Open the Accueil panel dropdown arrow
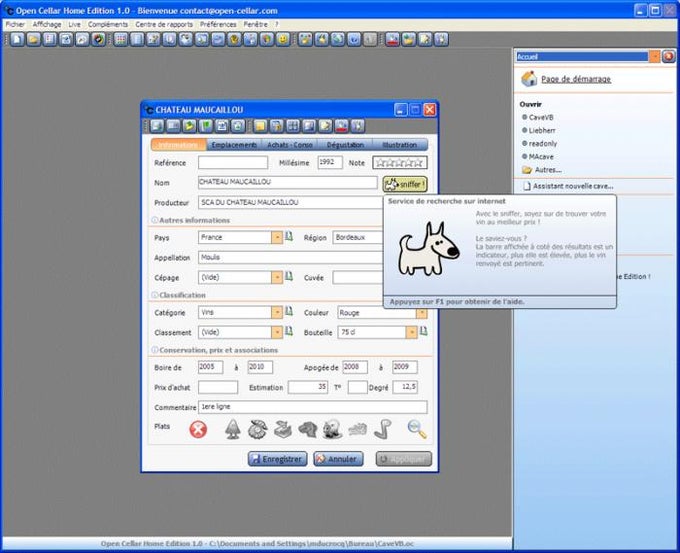 pos(654,56)
